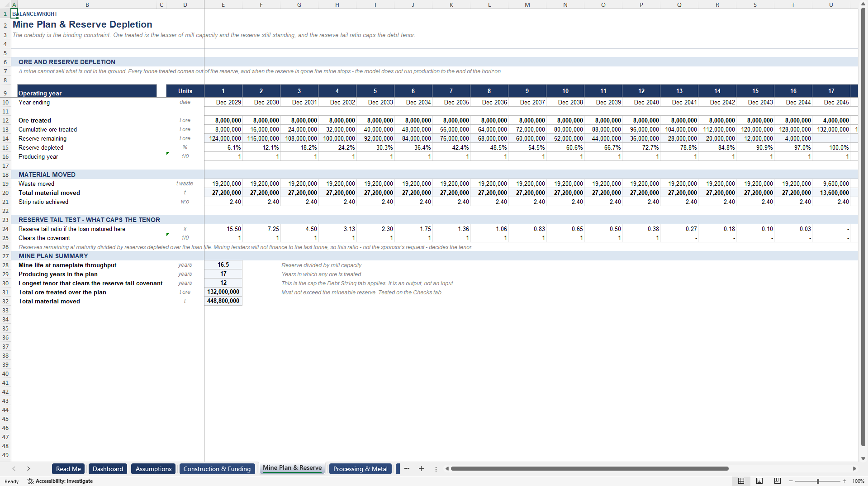Select Mine life value 16.5 cell
The height and width of the screenshot is (486, 868).
(223, 265)
